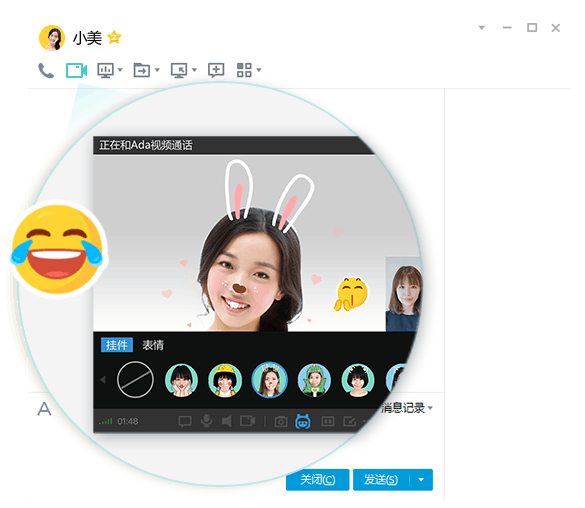Open the presentation screen icon in the toolbar

tap(106, 70)
